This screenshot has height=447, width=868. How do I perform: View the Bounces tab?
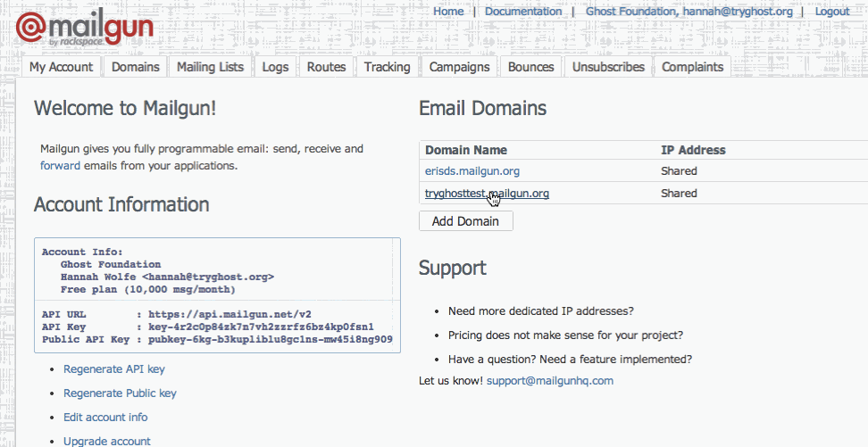530,67
